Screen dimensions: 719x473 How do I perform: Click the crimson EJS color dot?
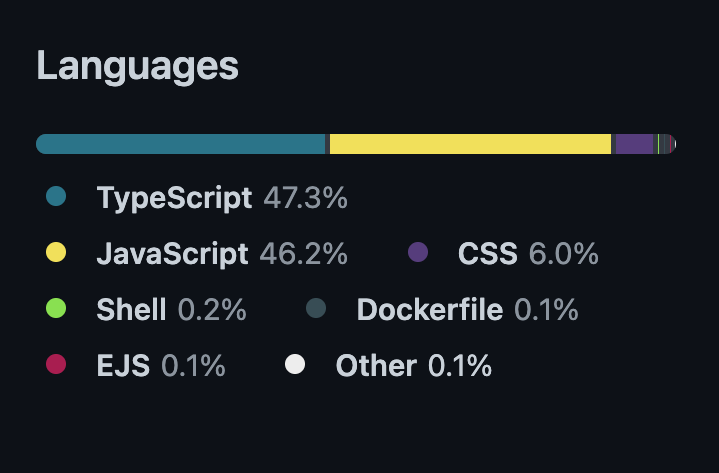click(x=56, y=364)
